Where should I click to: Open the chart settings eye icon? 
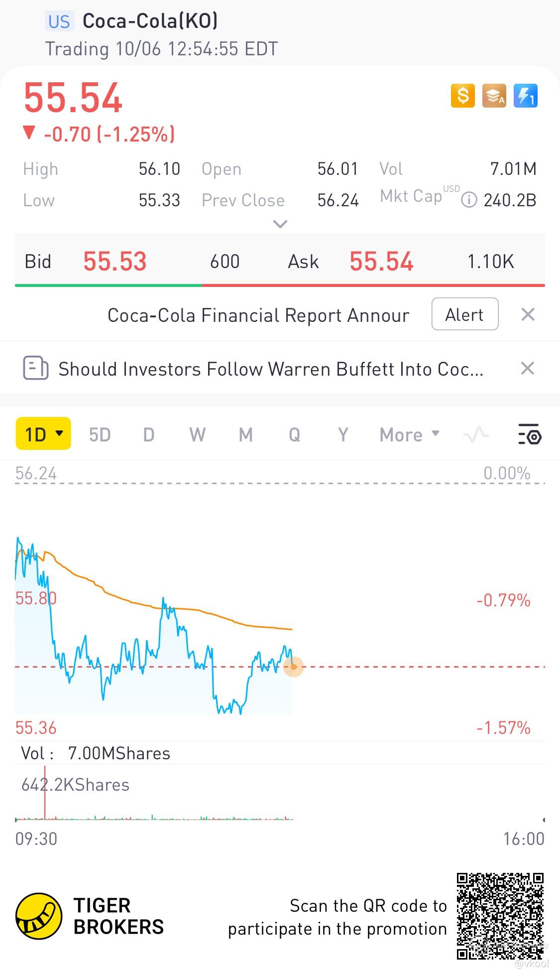(x=530, y=434)
